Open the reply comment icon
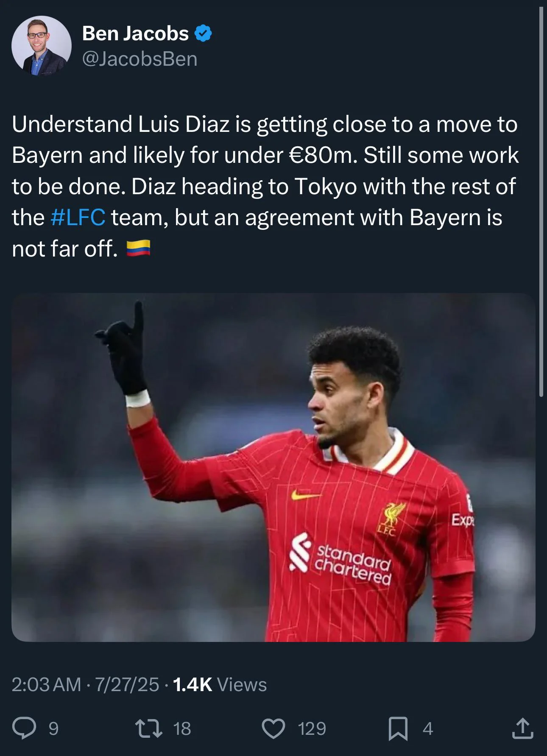 [24, 728]
